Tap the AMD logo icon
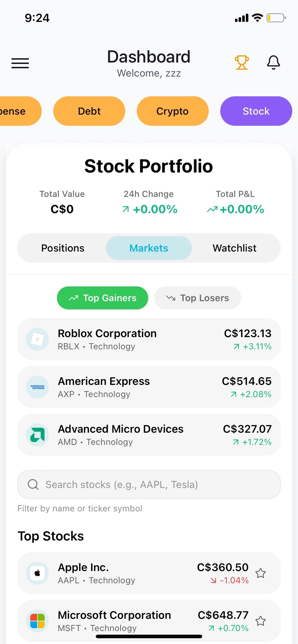Viewport: 298px width, 644px height. [37, 435]
